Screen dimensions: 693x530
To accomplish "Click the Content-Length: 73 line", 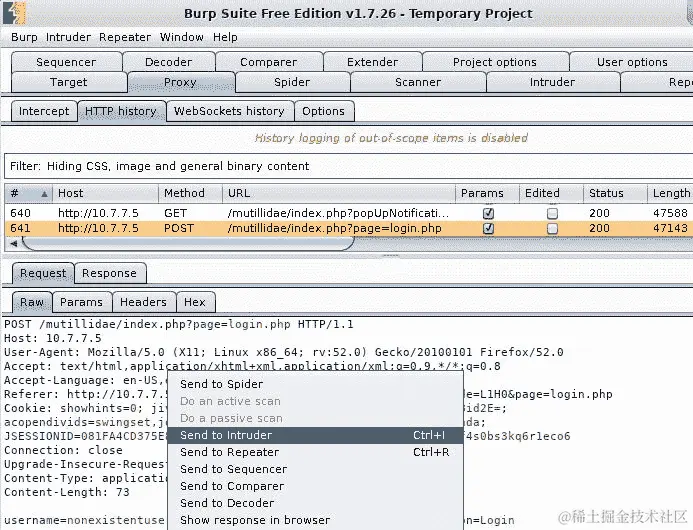I will point(67,492).
